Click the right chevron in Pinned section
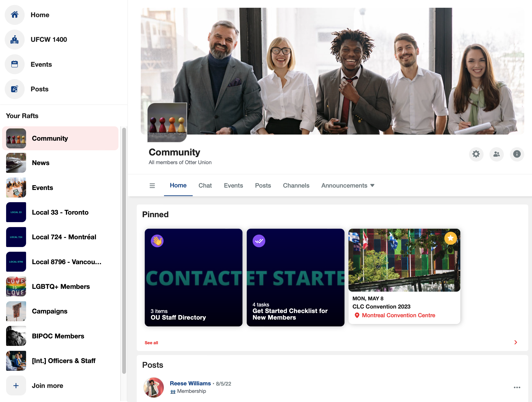Image resolution: width=532 pixels, height=402 pixels. pos(516,342)
